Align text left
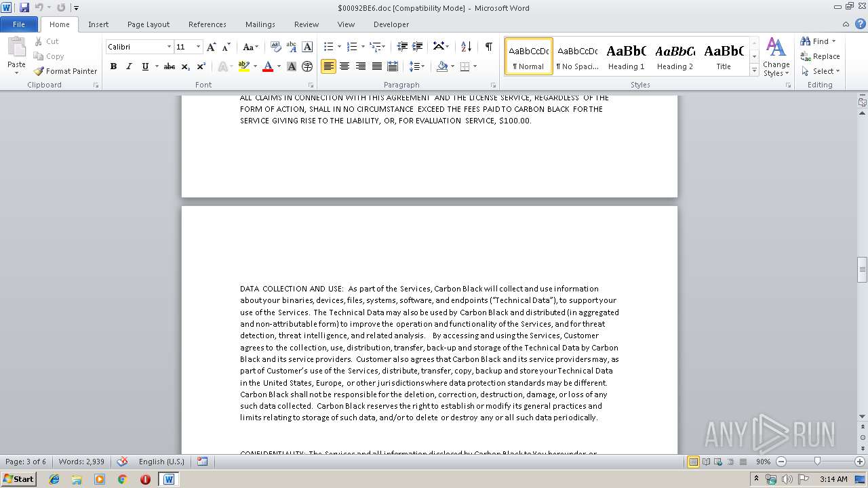This screenshot has height=488, width=868. pyautogui.click(x=329, y=66)
